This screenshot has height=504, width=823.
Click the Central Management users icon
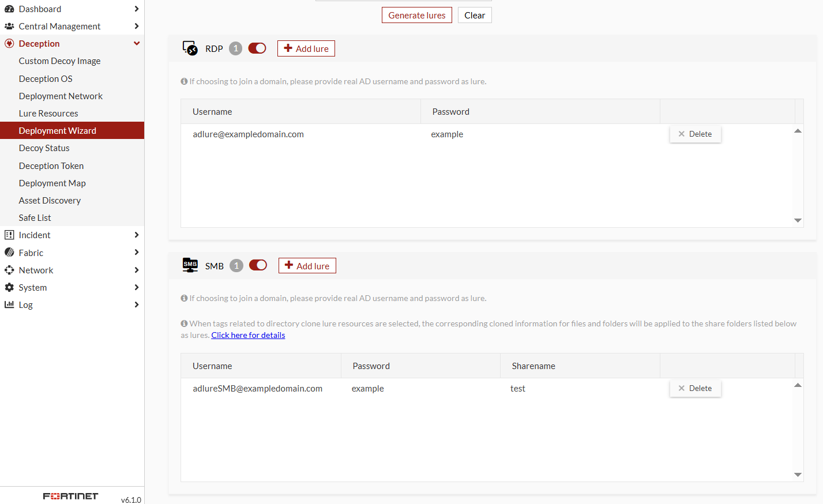coord(9,26)
